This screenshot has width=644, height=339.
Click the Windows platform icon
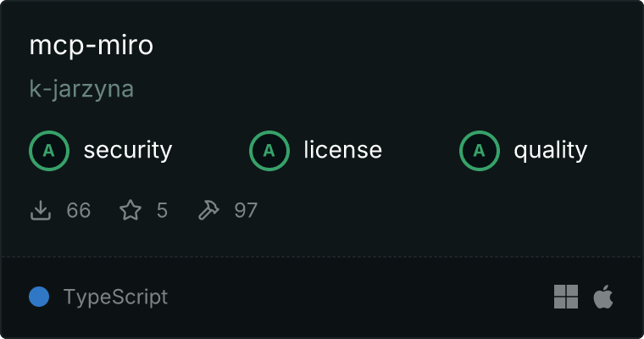tap(566, 297)
